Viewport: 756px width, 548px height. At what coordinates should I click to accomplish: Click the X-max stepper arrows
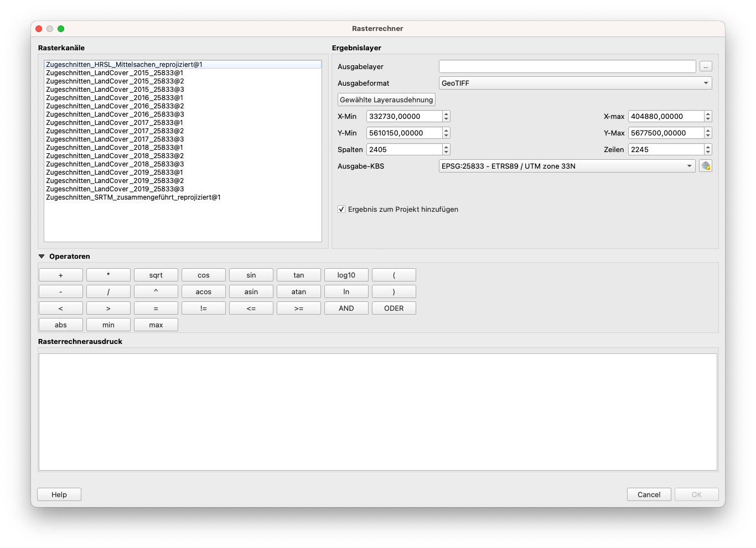click(x=708, y=116)
